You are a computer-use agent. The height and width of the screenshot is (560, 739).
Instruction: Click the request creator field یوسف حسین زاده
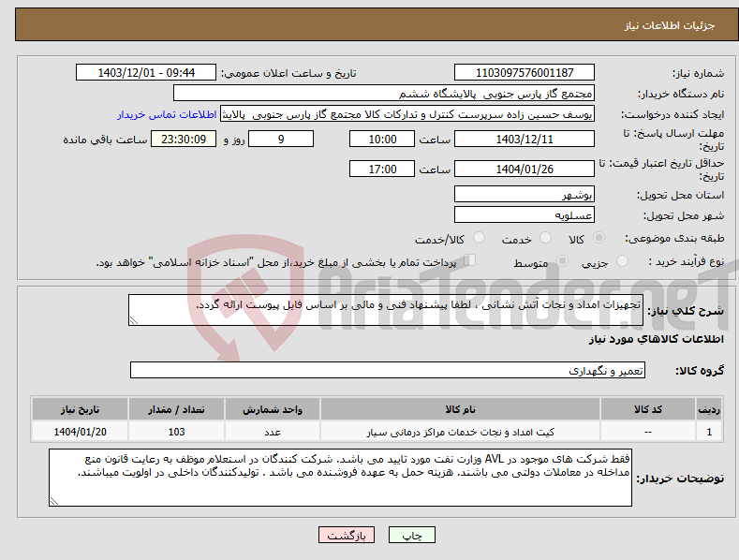pyautogui.click(x=407, y=114)
